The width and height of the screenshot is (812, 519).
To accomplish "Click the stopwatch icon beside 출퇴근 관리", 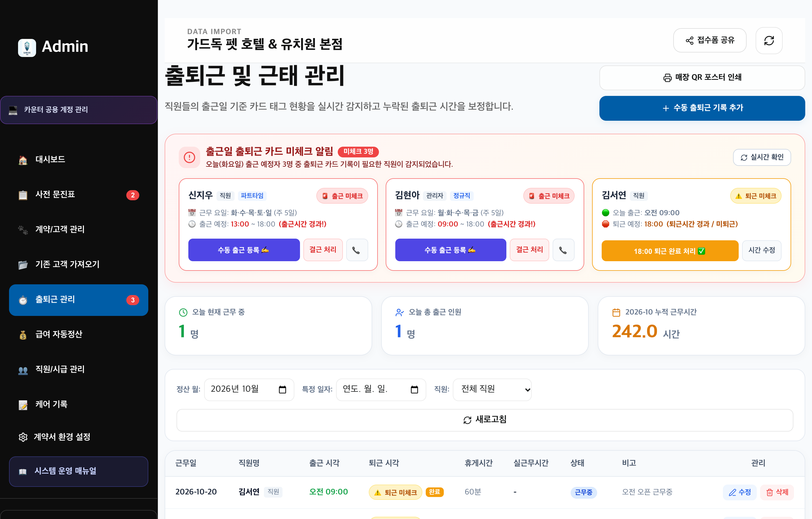I will pos(23,300).
